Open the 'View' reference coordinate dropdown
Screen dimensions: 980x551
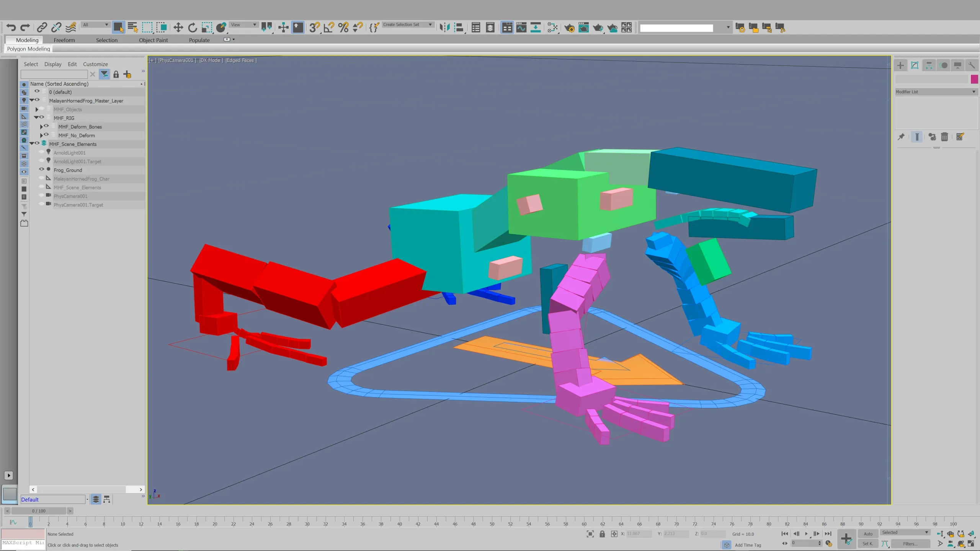(243, 24)
